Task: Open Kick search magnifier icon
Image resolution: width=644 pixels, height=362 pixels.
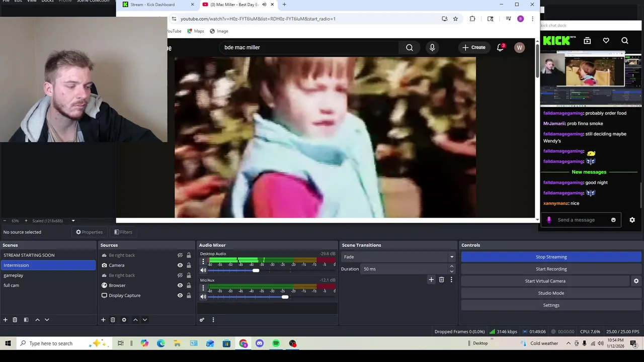Action: point(624,41)
